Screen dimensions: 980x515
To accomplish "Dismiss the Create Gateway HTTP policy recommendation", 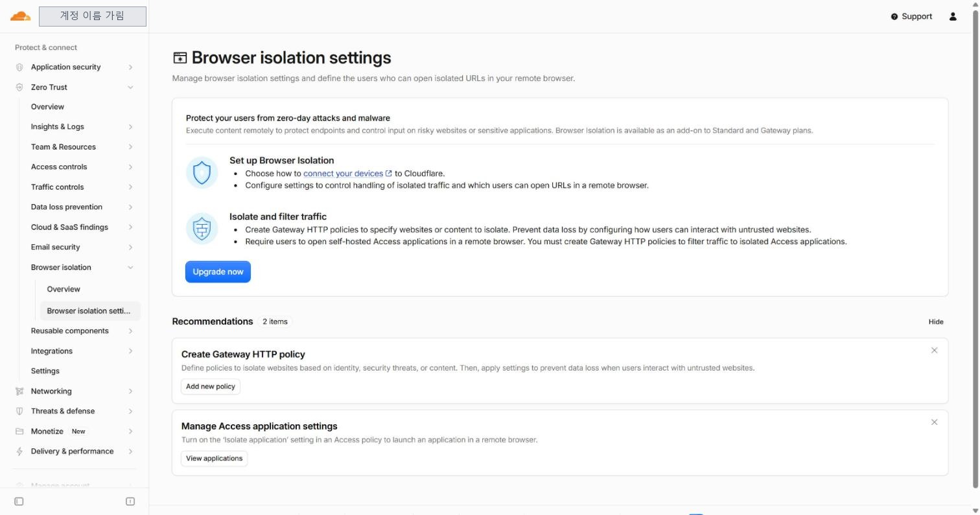I will (x=934, y=350).
